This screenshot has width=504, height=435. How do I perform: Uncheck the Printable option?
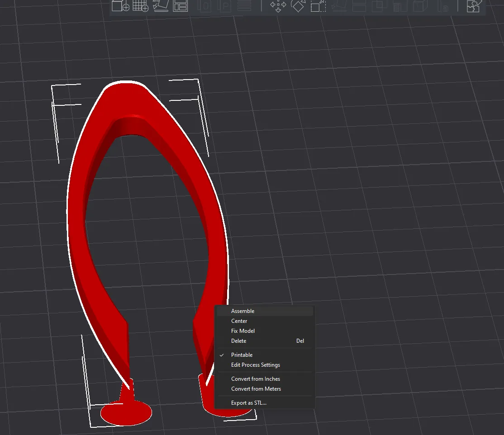click(x=242, y=355)
